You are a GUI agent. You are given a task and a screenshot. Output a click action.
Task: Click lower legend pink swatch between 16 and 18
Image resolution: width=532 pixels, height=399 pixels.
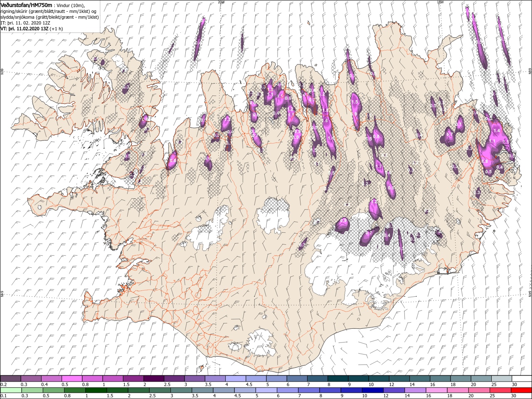pyautogui.click(x=436, y=390)
